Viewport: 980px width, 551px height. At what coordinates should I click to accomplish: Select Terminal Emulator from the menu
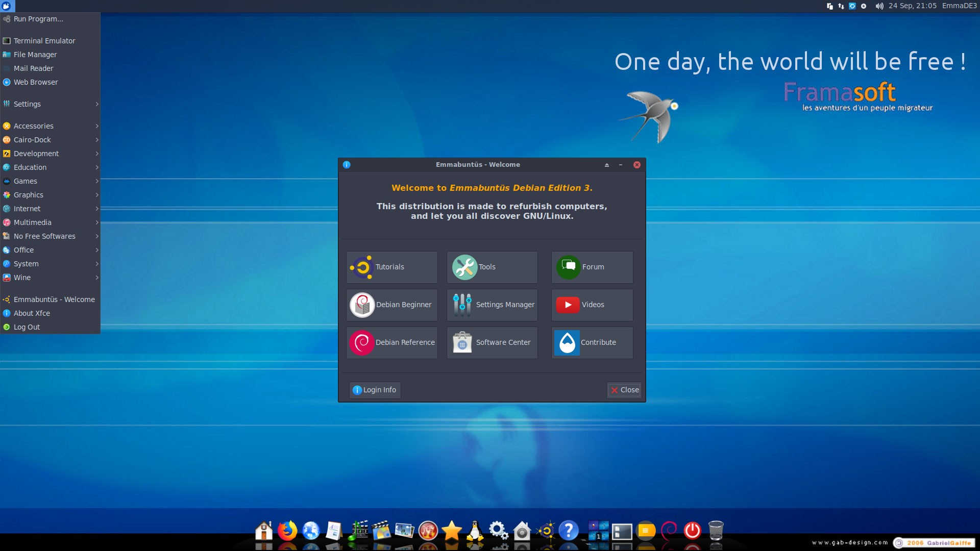50,41
